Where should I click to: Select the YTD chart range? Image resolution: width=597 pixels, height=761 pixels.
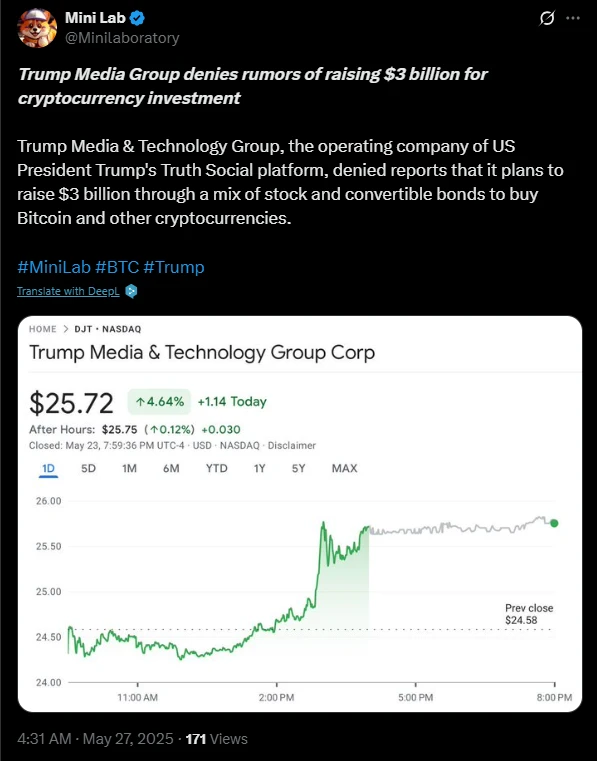(216, 468)
